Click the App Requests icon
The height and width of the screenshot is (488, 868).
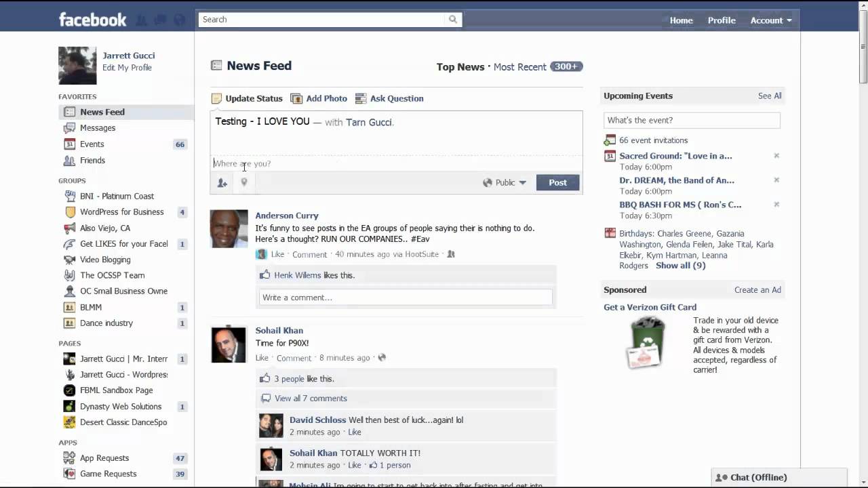[x=69, y=458]
